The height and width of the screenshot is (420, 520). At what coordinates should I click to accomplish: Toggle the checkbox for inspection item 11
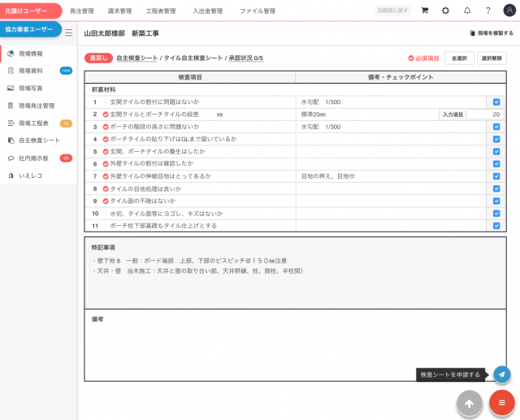[496, 225]
